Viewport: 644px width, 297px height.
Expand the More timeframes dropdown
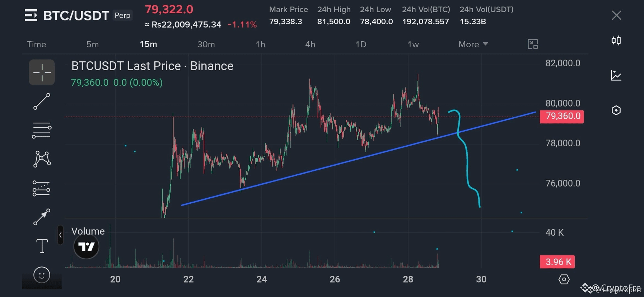pyautogui.click(x=473, y=44)
